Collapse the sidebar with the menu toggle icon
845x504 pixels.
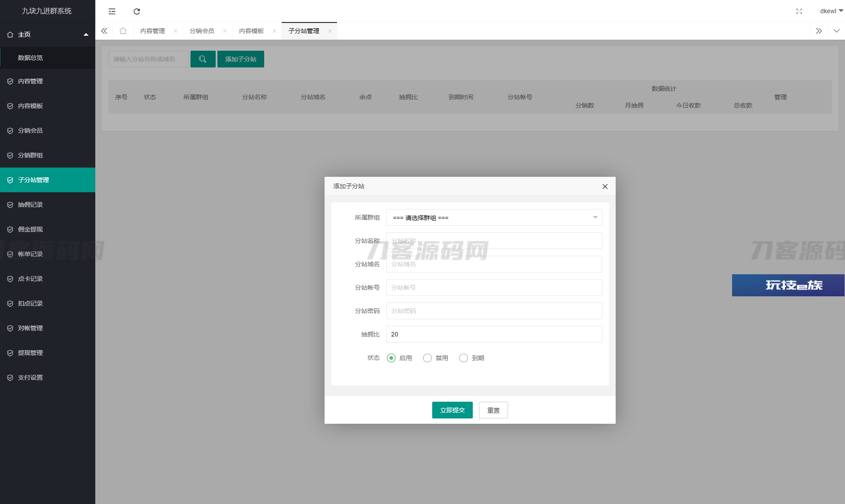point(112,11)
